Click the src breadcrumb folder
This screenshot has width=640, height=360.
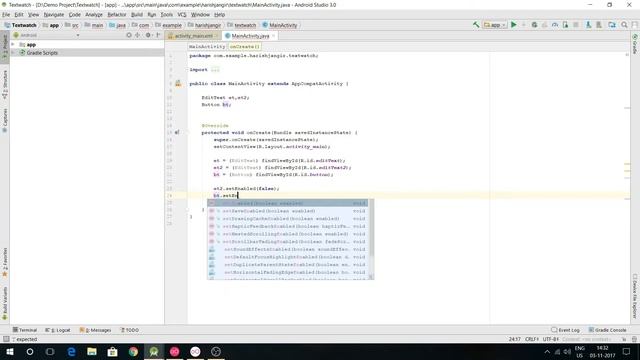tap(71, 25)
